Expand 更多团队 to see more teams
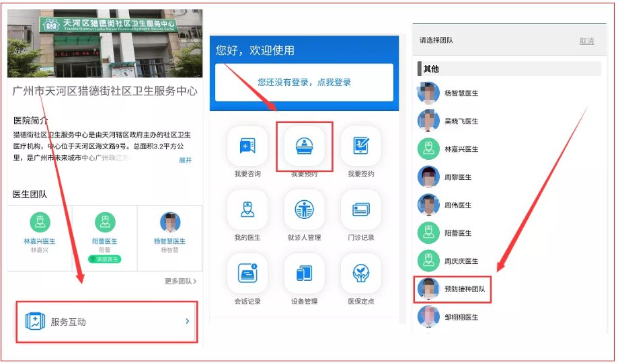Image resolution: width=618 pixels, height=364 pixels. [180, 281]
